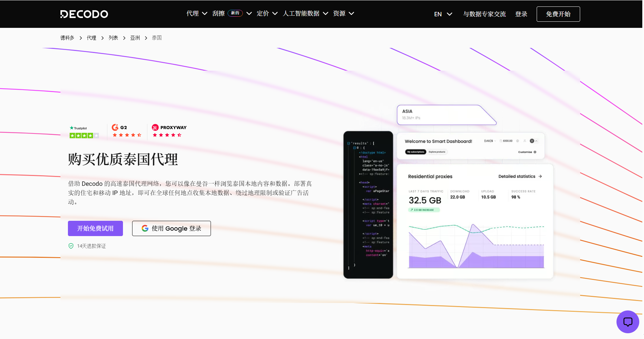Click the 开始免费试用 button
This screenshot has width=644, height=339.
(x=95, y=229)
